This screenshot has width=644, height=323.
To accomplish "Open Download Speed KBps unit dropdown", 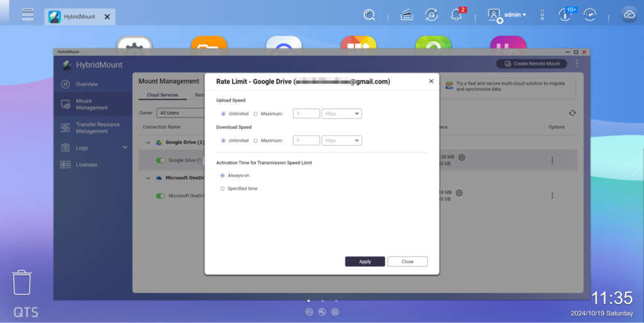I will 341,141.
